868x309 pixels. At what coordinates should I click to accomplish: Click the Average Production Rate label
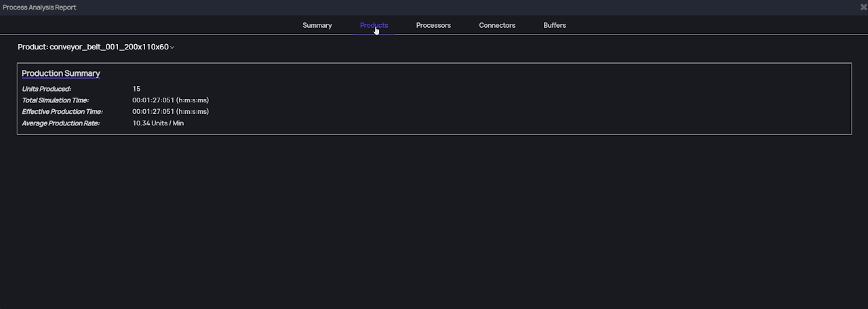tap(60, 123)
